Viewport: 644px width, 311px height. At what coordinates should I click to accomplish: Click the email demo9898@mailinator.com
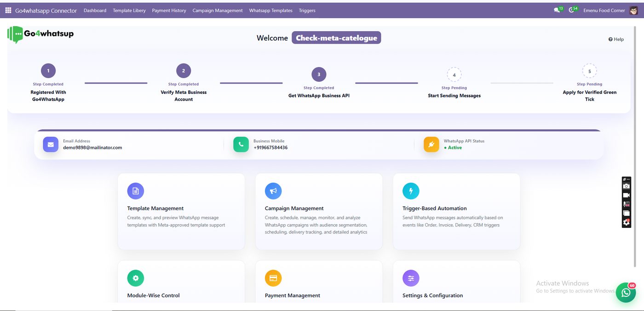[x=92, y=148]
